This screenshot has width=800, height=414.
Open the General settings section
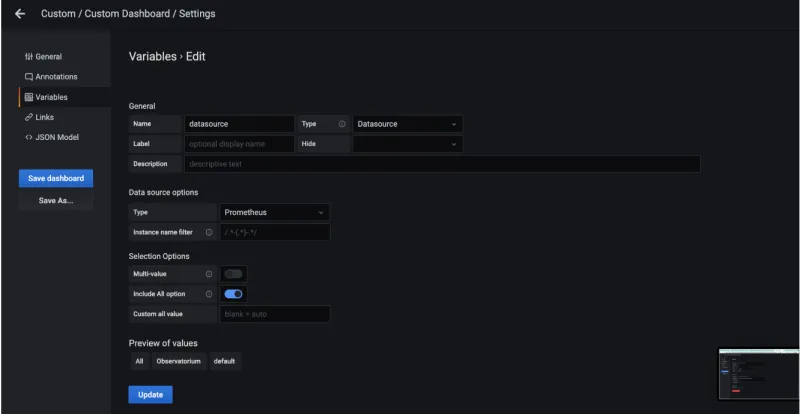click(x=43, y=57)
